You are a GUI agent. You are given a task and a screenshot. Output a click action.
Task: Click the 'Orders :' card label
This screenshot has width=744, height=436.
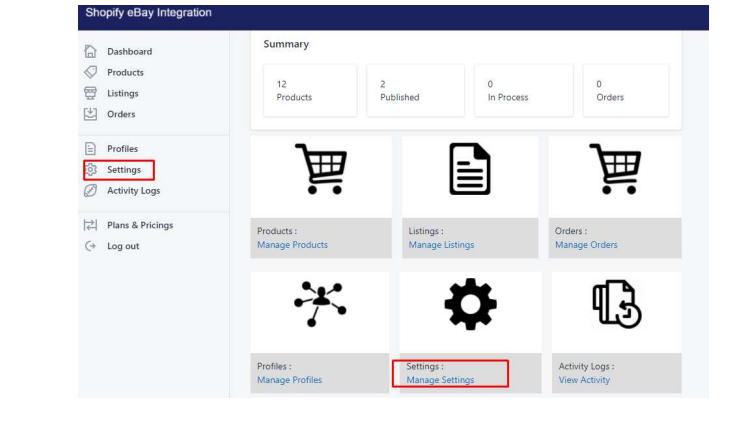pos(570,231)
